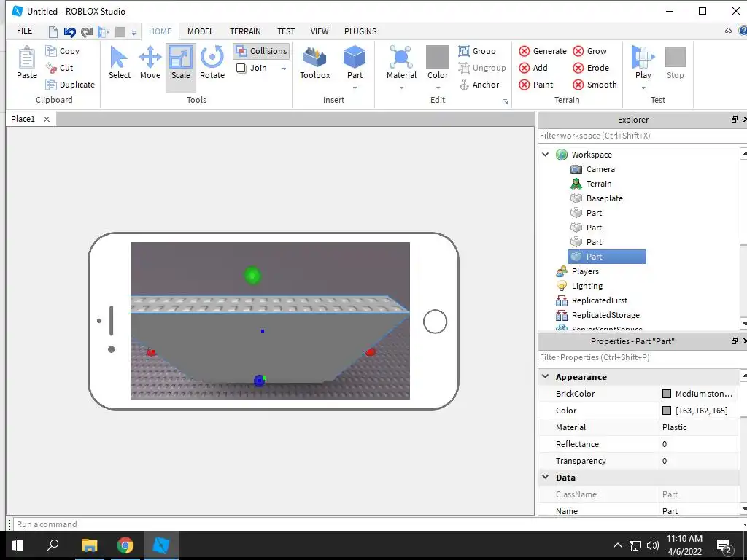Click the Filter Properties field

(642, 357)
